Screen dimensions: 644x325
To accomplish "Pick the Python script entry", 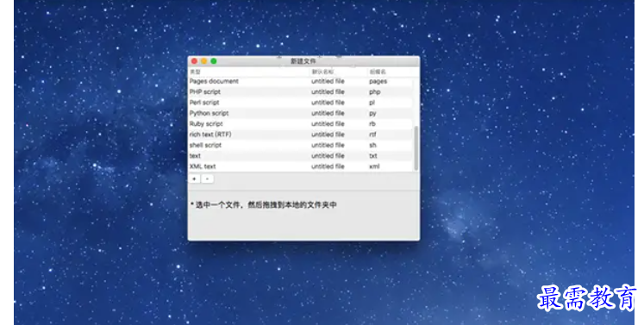I will tap(301, 114).
